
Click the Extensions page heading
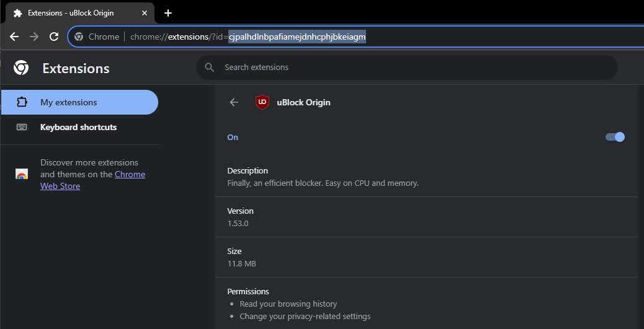(76, 68)
